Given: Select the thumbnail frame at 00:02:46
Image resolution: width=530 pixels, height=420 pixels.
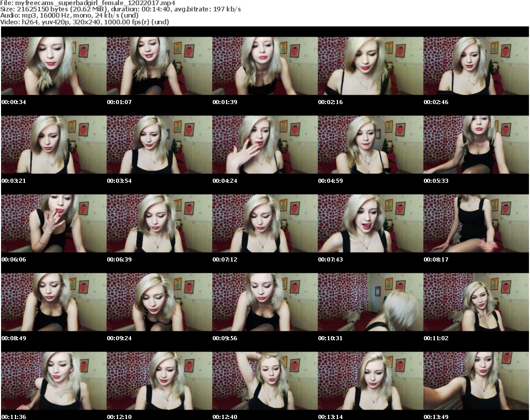Looking at the screenshot, I should pyautogui.click(x=476, y=66).
